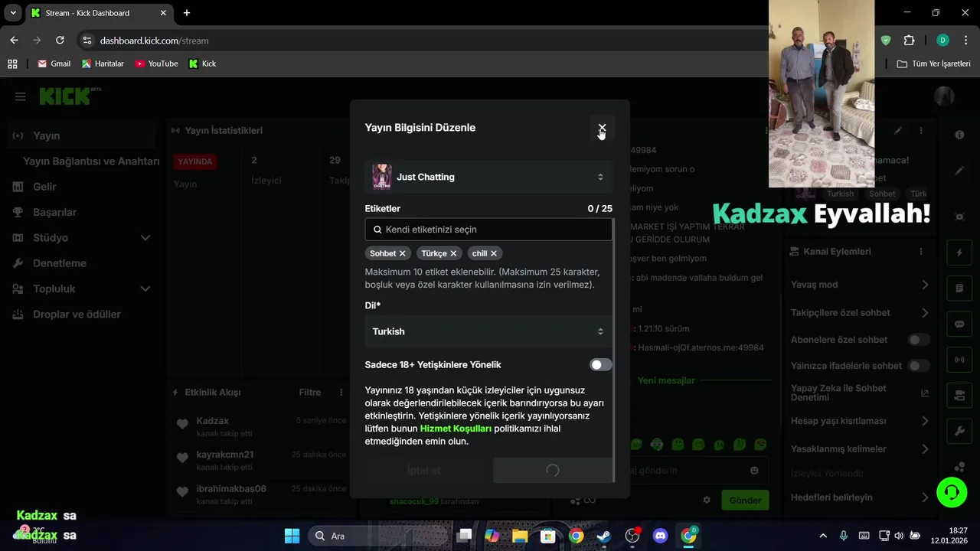Viewport: 980px width, 551px height.
Task: Toggle Abonelere özel sohbet
Action: click(919, 340)
